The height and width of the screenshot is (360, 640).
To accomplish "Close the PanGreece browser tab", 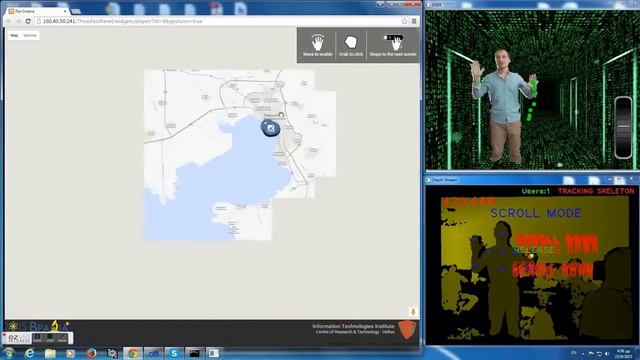I will [65, 11].
